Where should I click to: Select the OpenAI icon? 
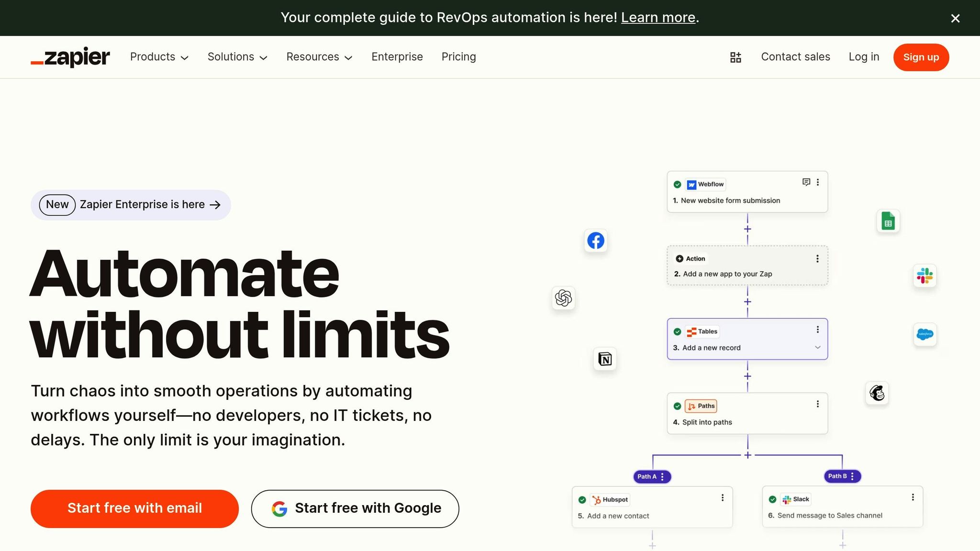pos(563,298)
